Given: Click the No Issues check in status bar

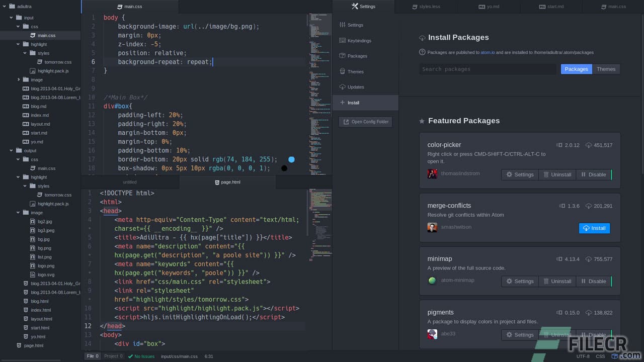Looking at the screenshot, I should (x=141, y=356).
